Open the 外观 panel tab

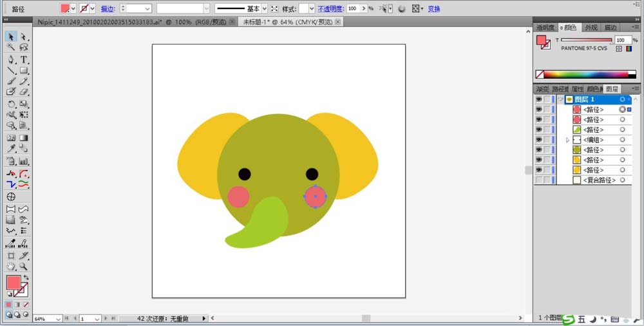click(591, 28)
